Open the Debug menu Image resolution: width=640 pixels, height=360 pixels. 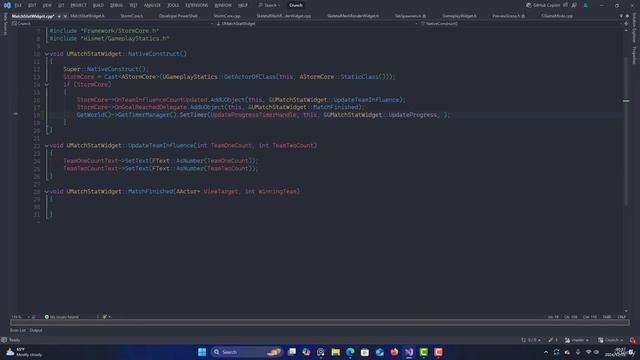pos(116,5)
